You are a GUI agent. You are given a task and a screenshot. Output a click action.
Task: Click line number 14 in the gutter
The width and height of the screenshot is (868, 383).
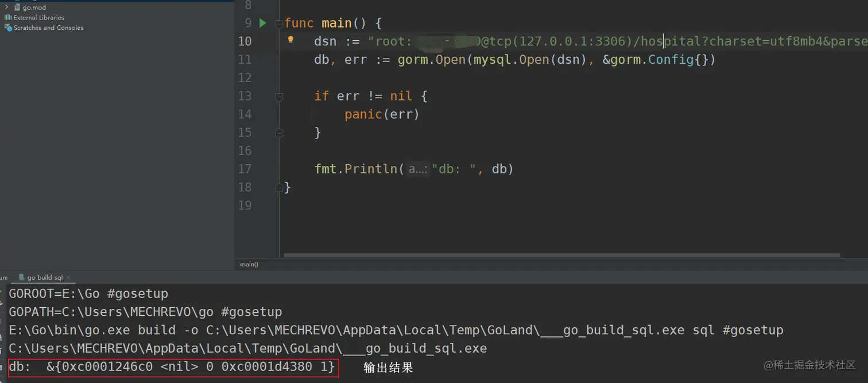pos(245,114)
